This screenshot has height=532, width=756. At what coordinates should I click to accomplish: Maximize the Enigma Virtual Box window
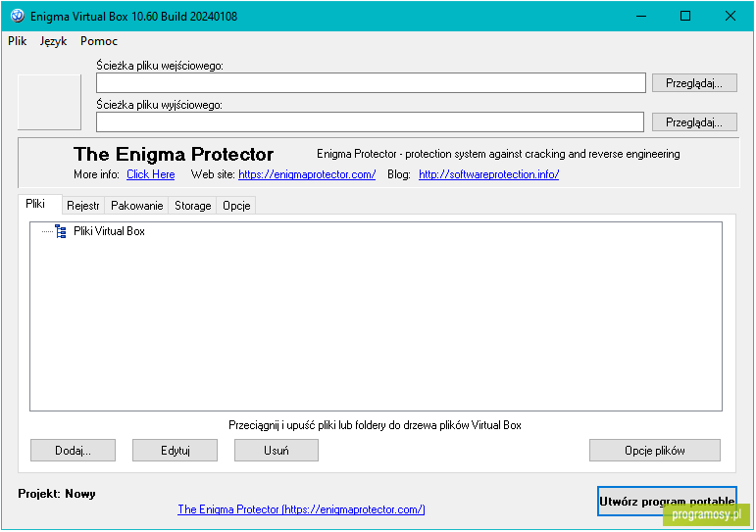point(685,16)
